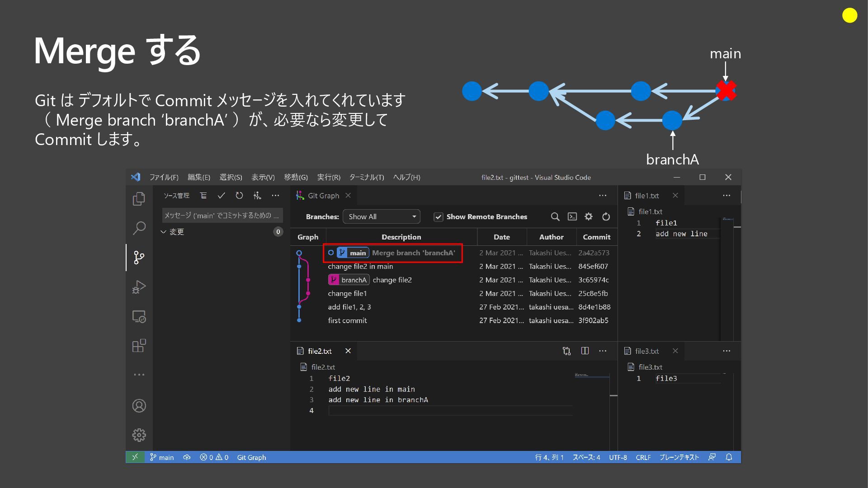Open the Branches Show All dropdown
Viewport: 868px width, 488px height.
(381, 217)
